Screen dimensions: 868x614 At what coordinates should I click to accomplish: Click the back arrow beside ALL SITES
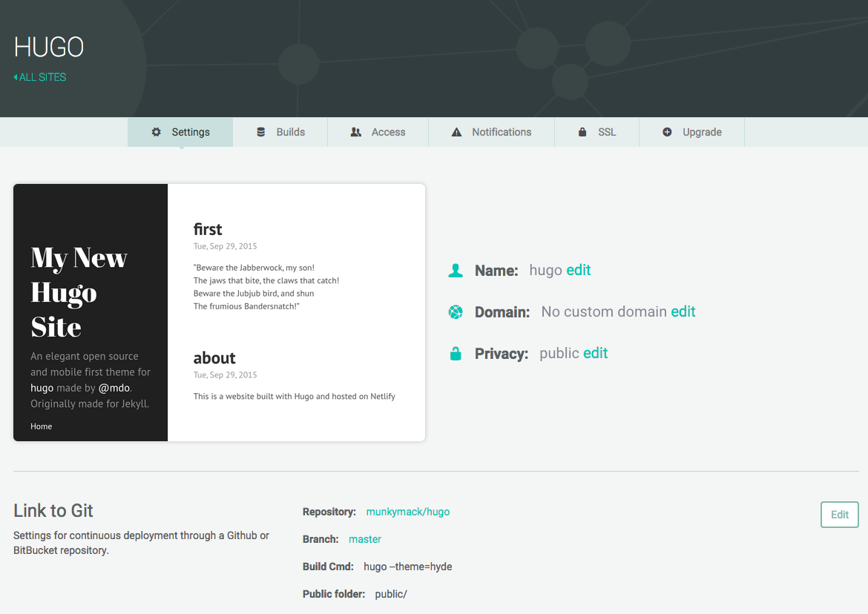click(16, 77)
